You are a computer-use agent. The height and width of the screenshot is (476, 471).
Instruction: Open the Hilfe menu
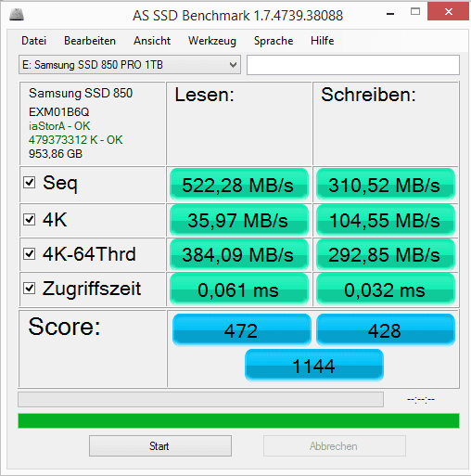323,41
